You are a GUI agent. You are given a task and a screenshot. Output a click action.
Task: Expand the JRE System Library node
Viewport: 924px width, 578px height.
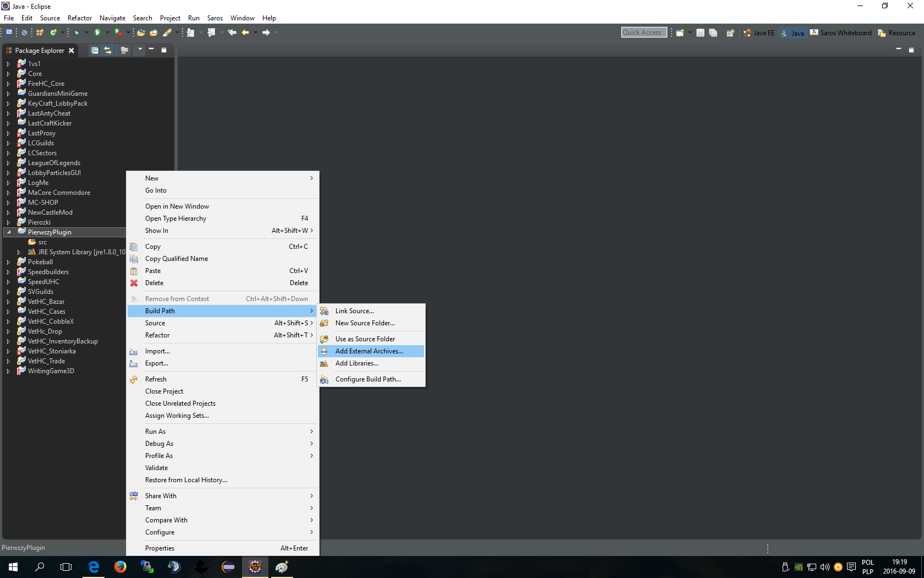pos(19,252)
